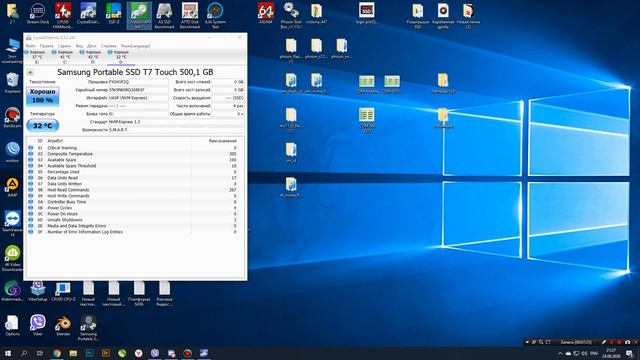Select the Host Write Commands row
640x360 pixels.
coord(136,196)
